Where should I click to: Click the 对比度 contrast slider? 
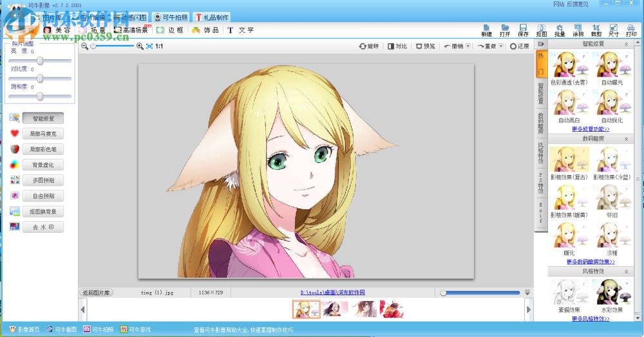(40, 78)
